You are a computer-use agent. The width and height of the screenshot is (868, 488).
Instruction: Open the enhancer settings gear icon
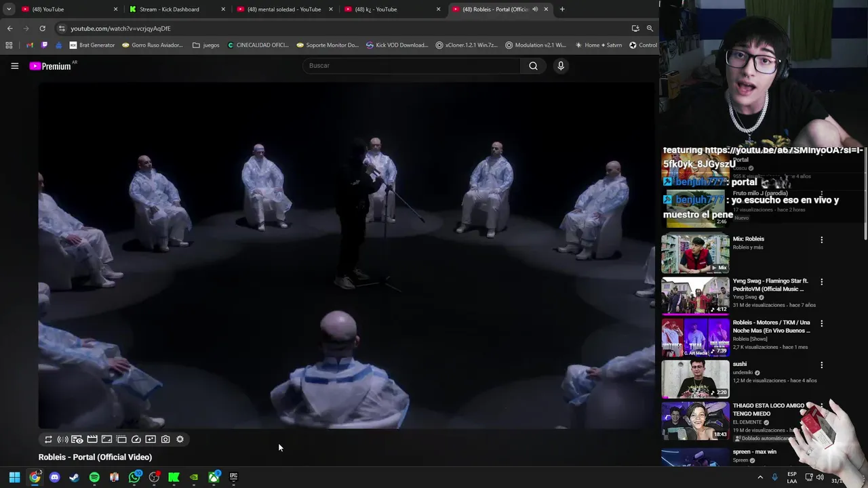coord(180,439)
